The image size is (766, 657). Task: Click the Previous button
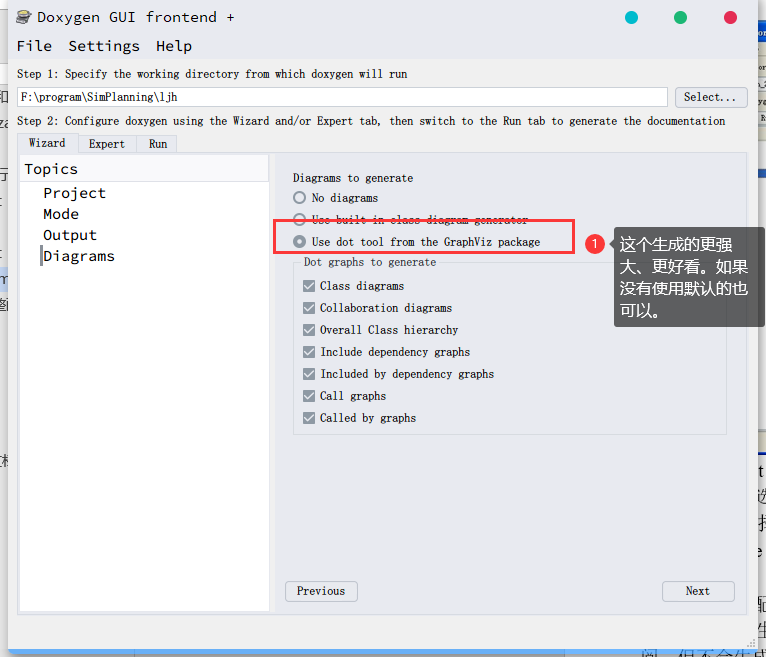pyautogui.click(x=321, y=591)
